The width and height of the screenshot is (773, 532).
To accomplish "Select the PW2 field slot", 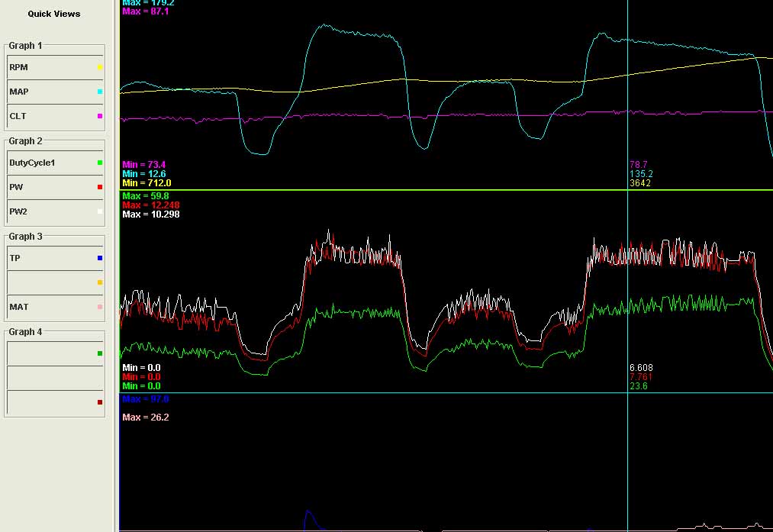I will 50,211.
